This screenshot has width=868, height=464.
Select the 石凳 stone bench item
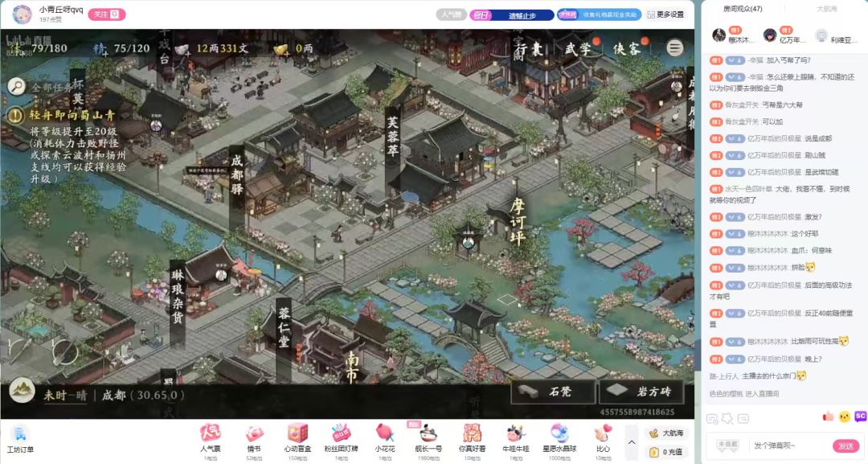(x=554, y=392)
